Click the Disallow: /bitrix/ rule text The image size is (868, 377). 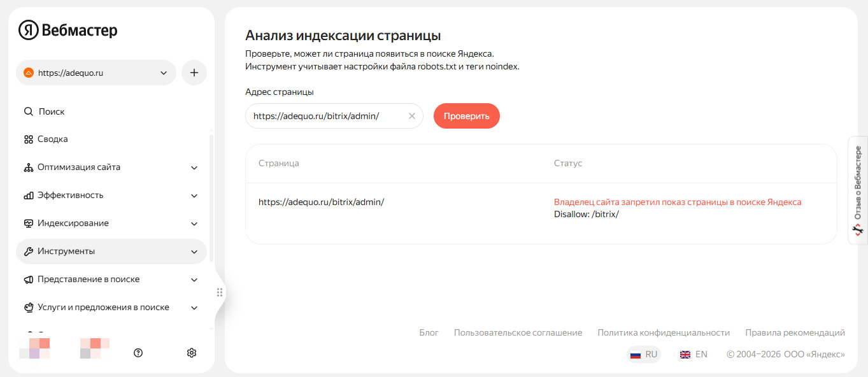click(587, 214)
